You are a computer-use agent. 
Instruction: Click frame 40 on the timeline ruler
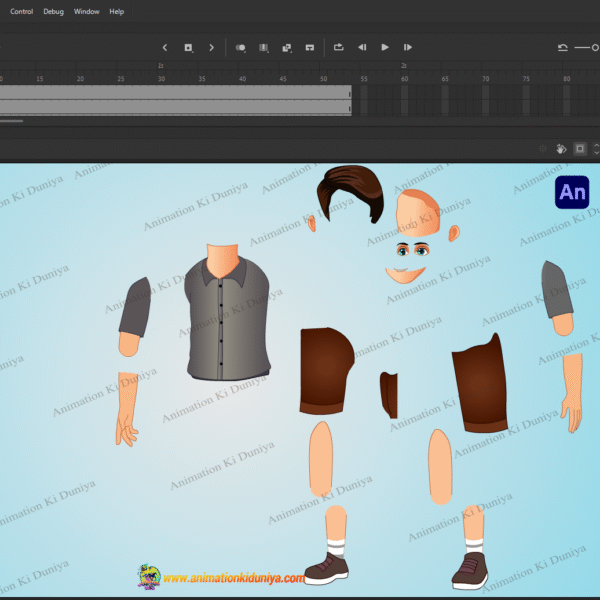tap(243, 79)
